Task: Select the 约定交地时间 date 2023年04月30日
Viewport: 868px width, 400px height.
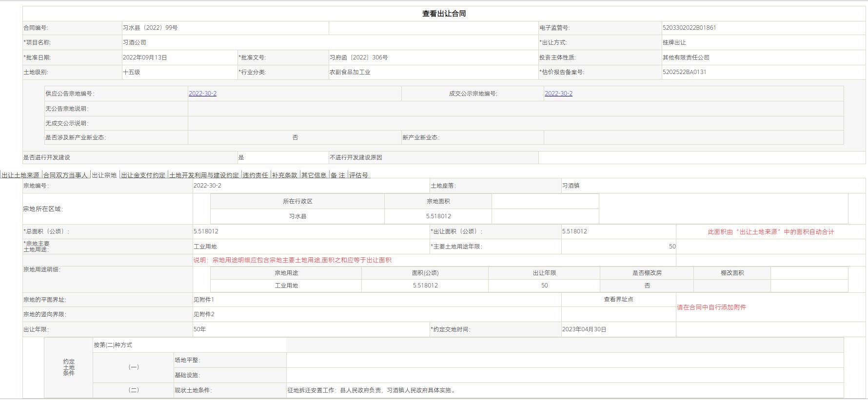Action: click(584, 330)
